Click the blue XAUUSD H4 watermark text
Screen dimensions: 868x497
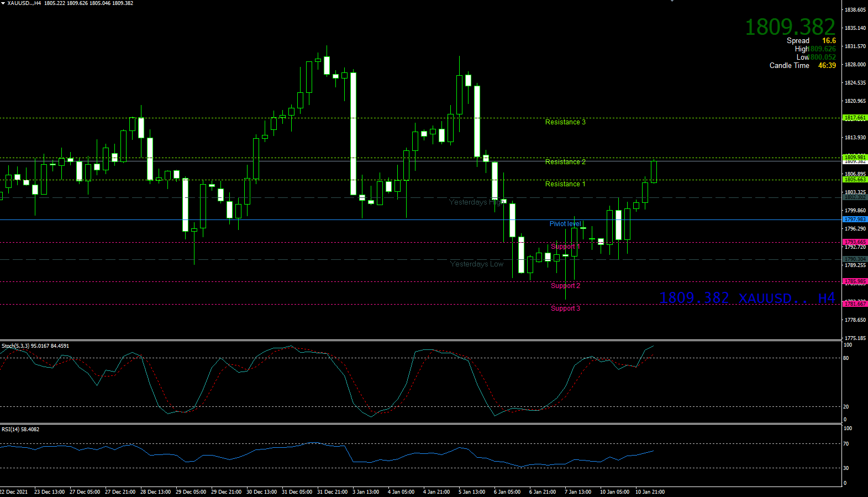click(x=747, y=299)
